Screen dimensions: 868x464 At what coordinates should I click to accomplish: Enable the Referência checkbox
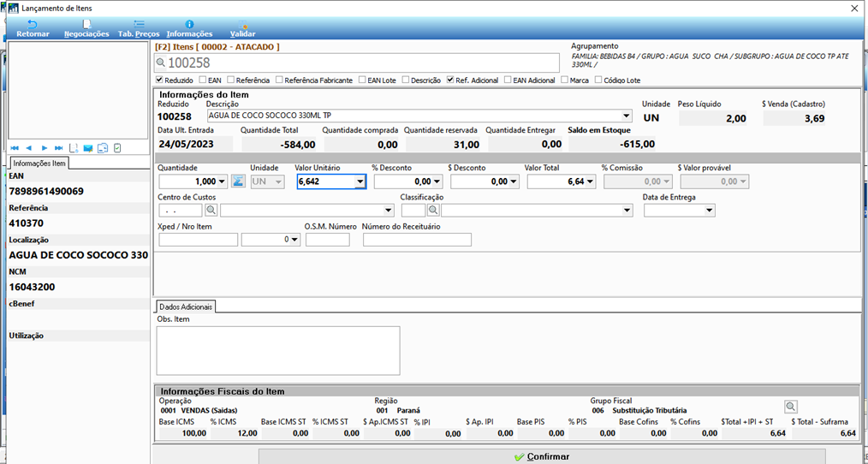coord(231,80)
